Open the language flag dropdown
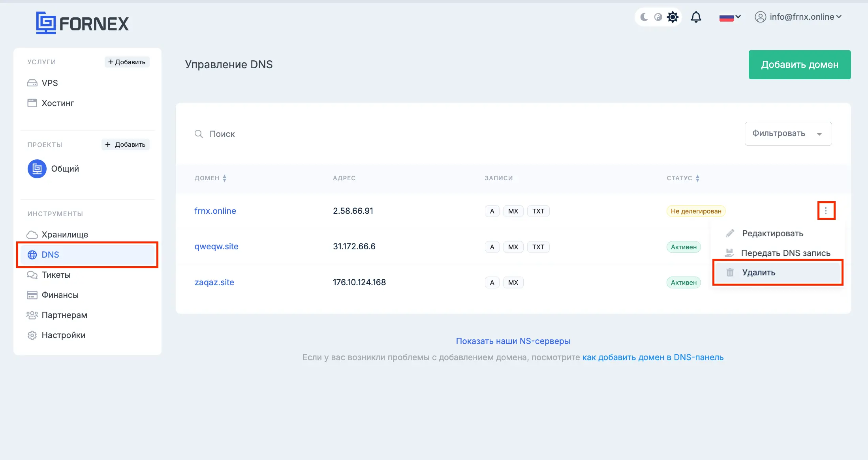 730,17
